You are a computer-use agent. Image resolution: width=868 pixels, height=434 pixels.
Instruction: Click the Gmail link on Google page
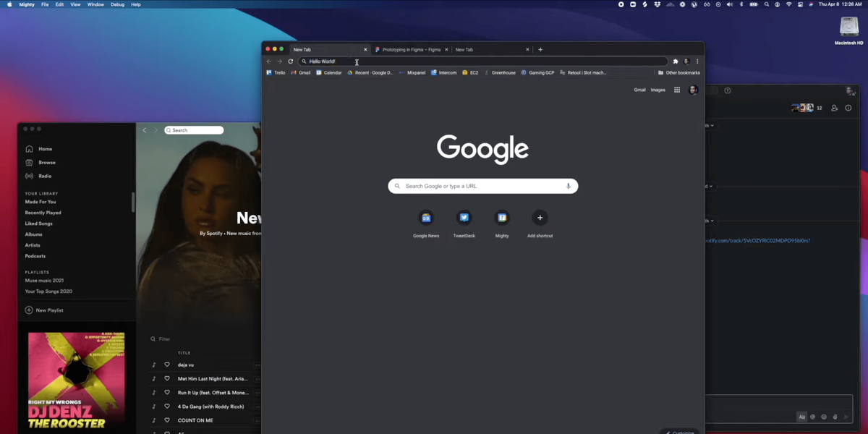639,90
